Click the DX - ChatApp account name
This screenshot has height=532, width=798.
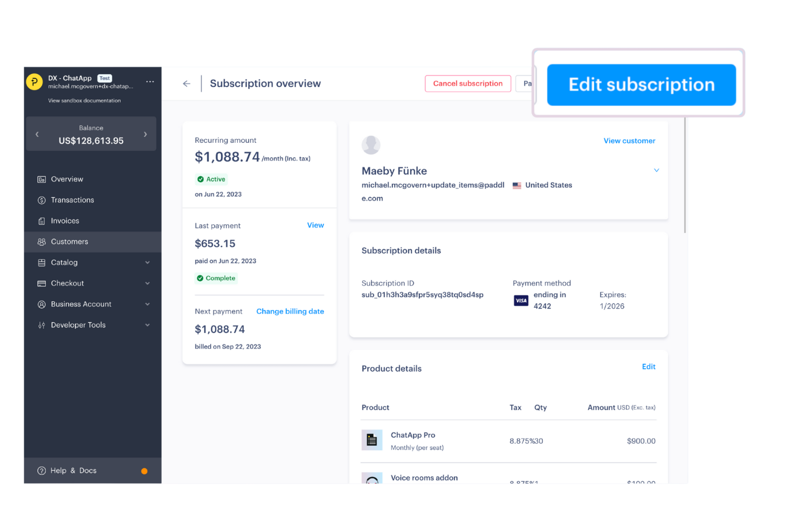click(70, 78)
